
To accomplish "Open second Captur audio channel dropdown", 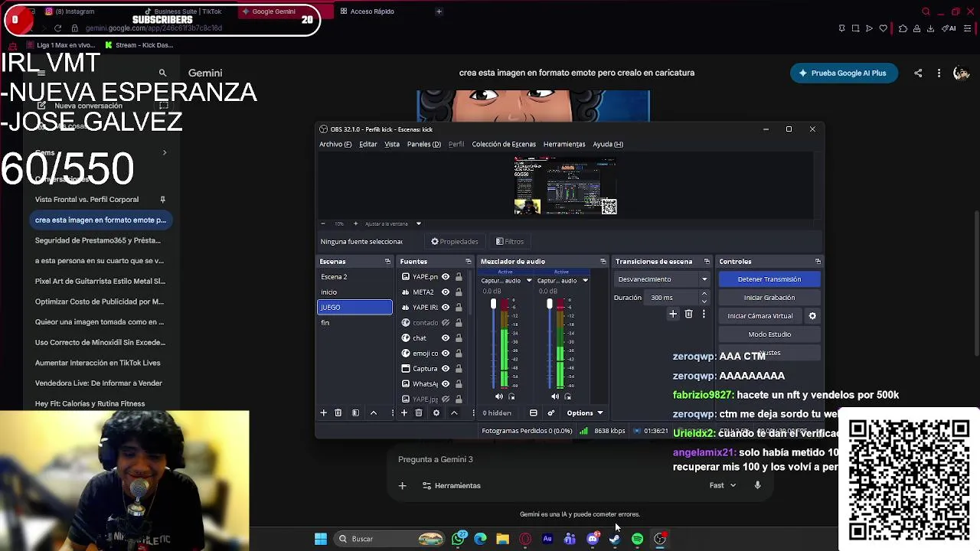I will [x=585, y=281].
